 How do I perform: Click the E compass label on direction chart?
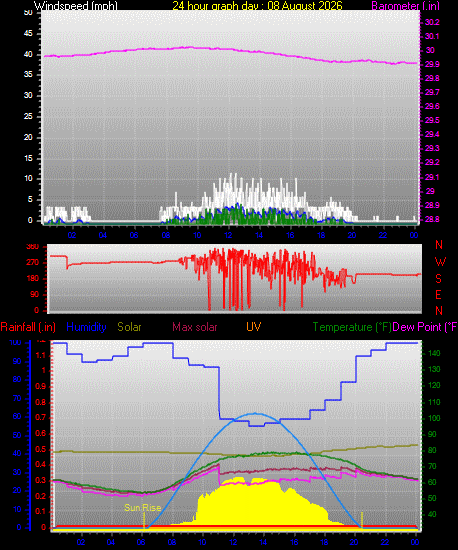[x=438, y=295]
